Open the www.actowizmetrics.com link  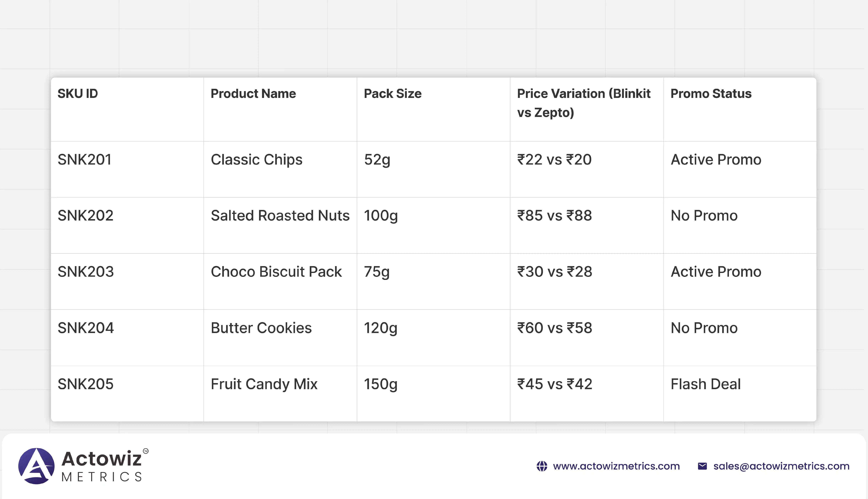pos(616,466)
